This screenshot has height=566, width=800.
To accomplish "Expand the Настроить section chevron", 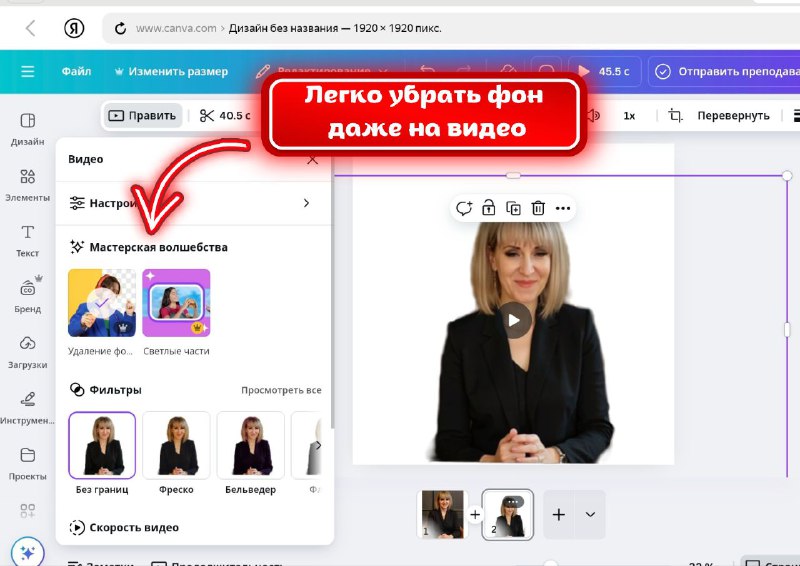I will tap(306, 203).
